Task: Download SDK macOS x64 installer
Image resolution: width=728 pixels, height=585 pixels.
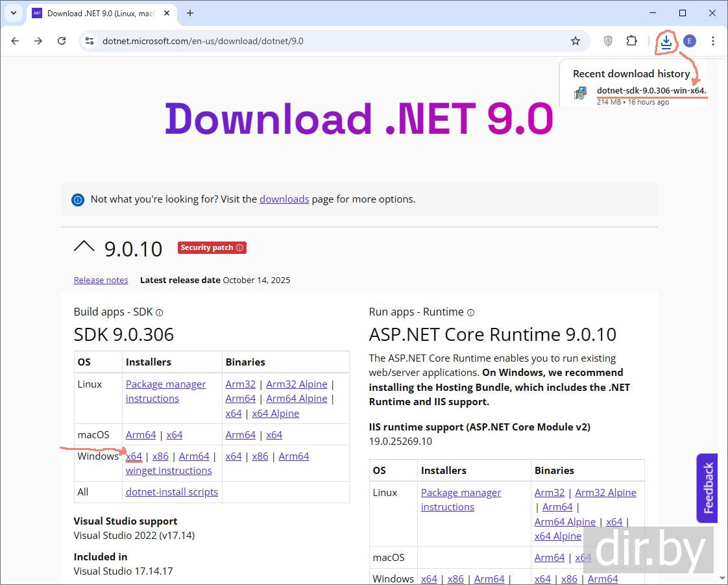Action: [x=174, y=435]
